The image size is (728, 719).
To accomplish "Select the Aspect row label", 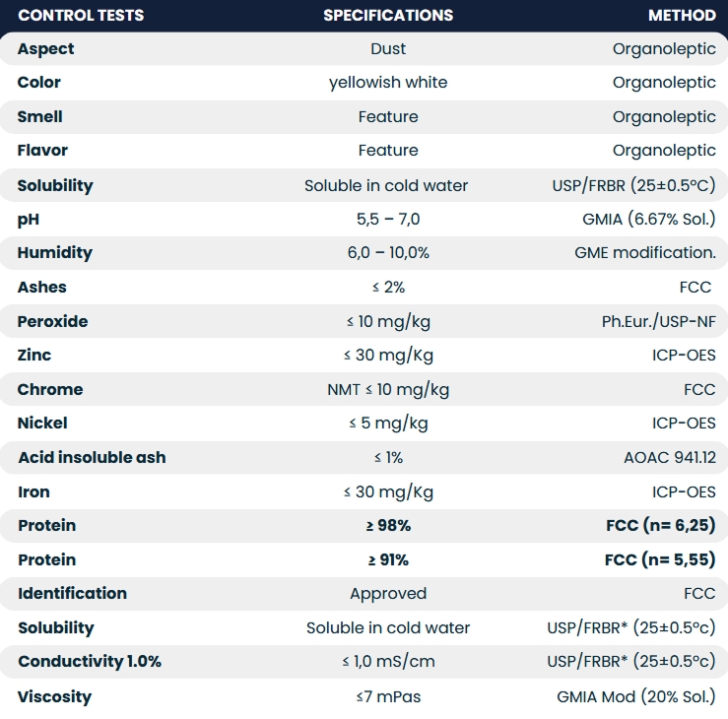I will pos(45,49).
